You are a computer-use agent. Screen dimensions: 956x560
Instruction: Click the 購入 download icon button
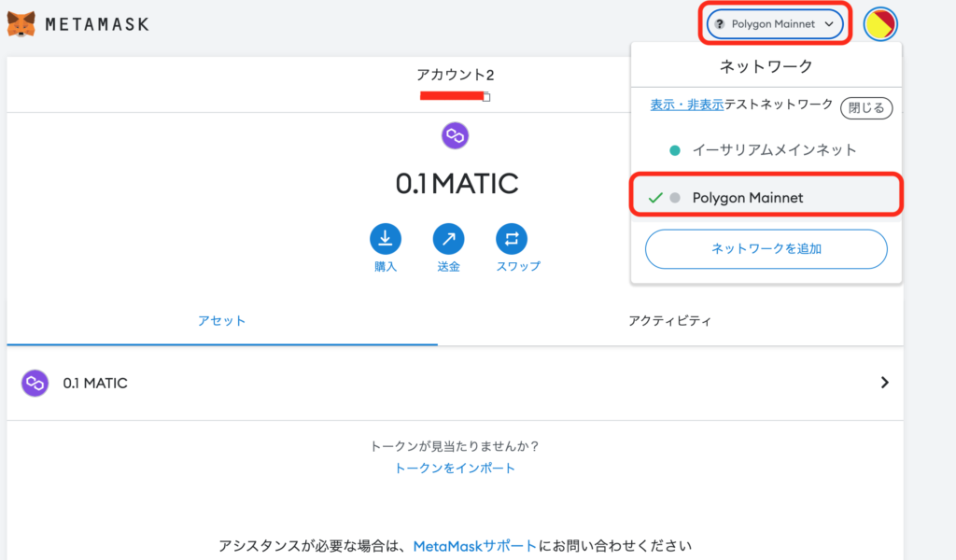pos(386,239)
